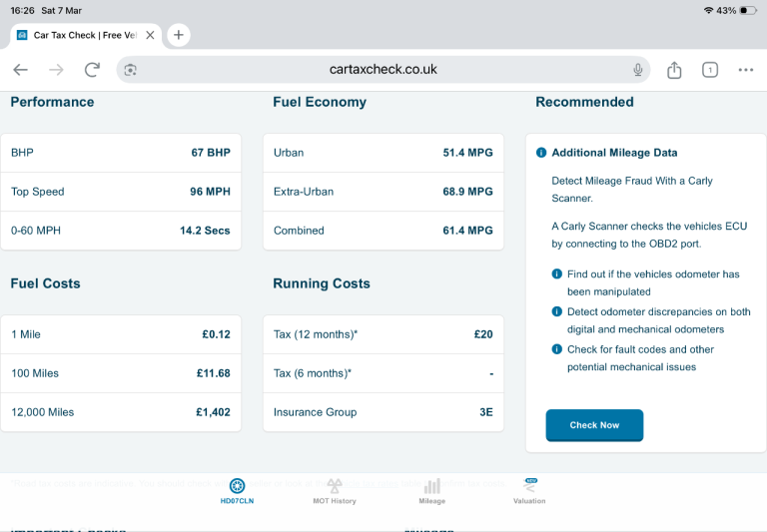
Task: Reload the page with the refresh icon
Action: (92, 70)
